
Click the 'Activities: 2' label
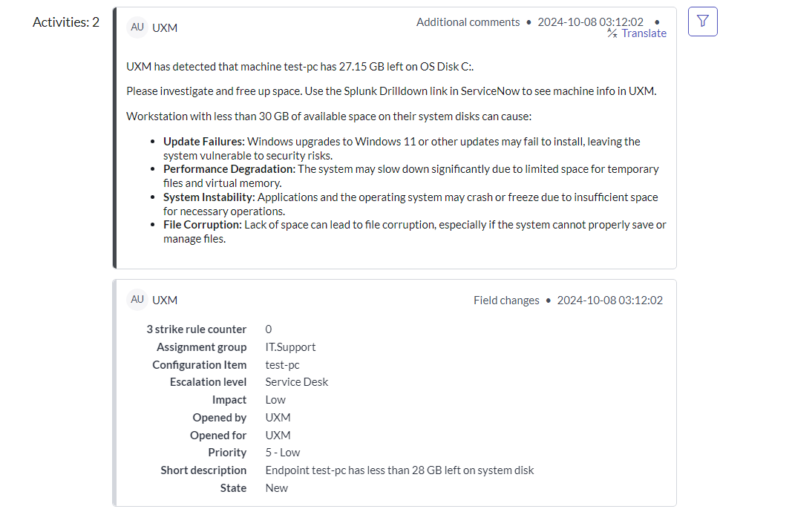[x=66, y=22]
